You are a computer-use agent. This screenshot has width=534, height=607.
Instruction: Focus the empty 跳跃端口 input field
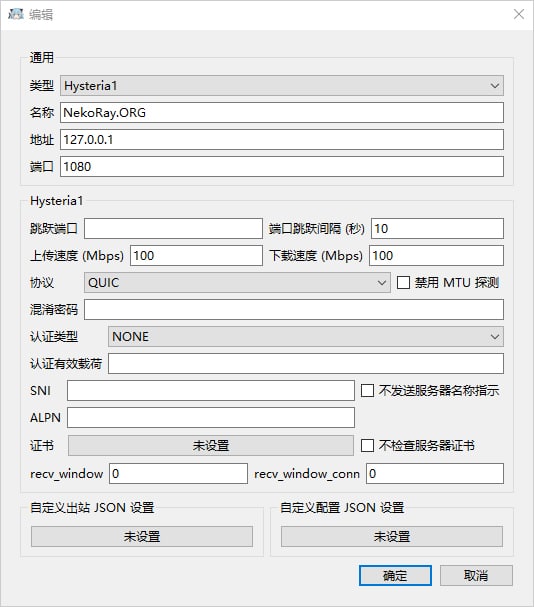[x=173, y=228]
